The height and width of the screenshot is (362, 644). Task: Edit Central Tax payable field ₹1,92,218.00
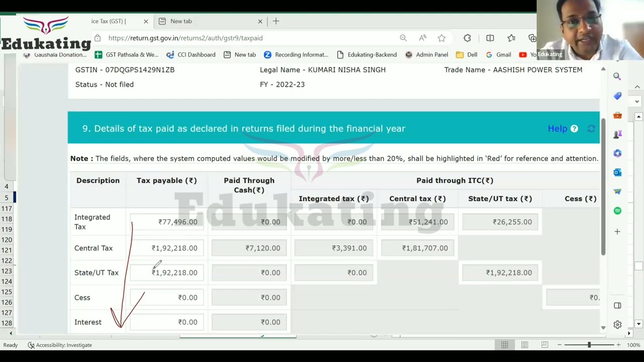click(167, 248)
